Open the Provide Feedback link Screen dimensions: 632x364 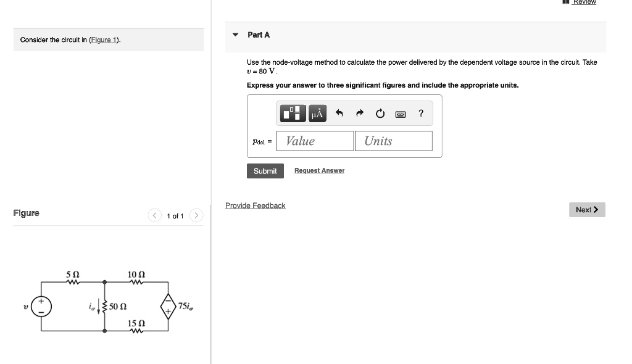tap(255, 205)
